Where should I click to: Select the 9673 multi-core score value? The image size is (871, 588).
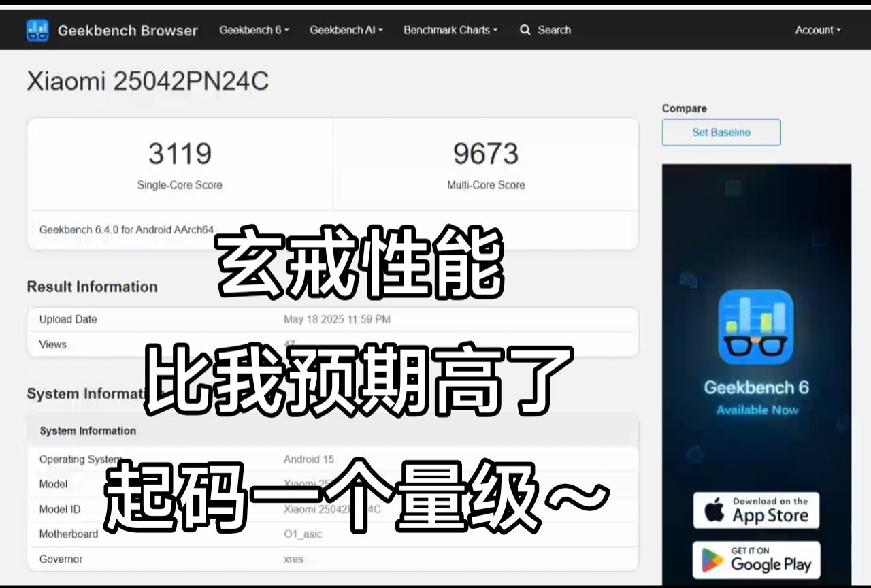coord(486,154)
